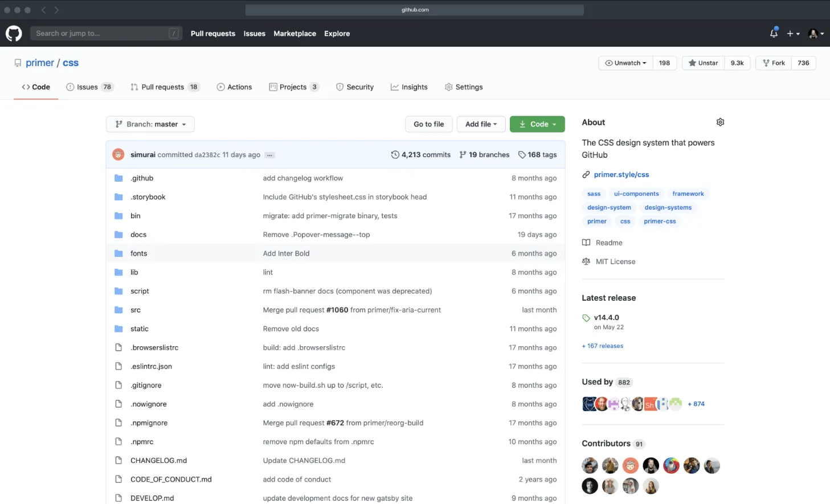The width and height of the screenshot is (830, 504).
Task: Open the green Code download dropdown
Action: coord(537,124)
